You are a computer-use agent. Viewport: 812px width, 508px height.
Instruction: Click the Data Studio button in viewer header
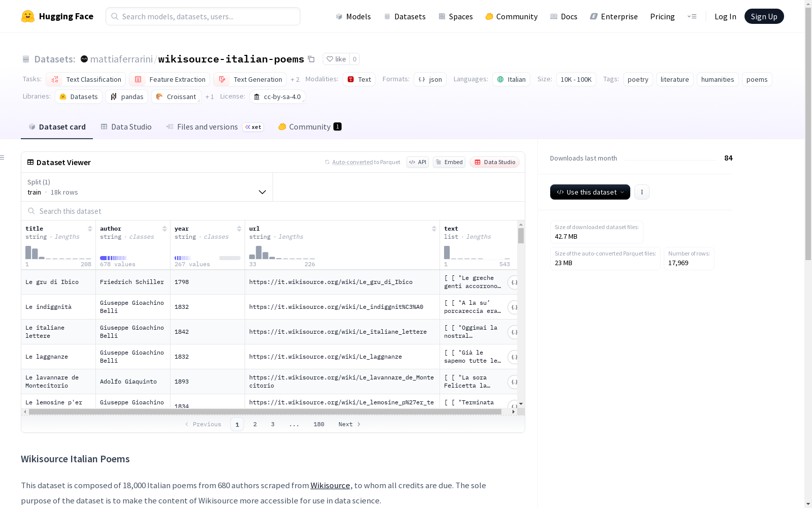tap(495, 162)
